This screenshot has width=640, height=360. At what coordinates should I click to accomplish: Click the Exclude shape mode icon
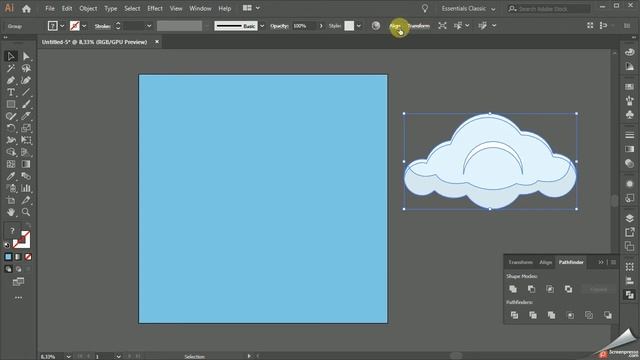coord(569,289)
